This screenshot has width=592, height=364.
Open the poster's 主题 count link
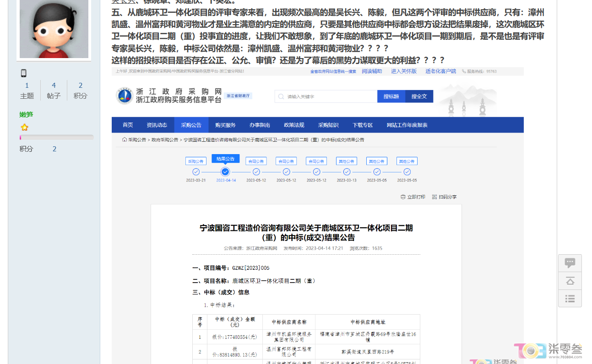pos(27,86)
